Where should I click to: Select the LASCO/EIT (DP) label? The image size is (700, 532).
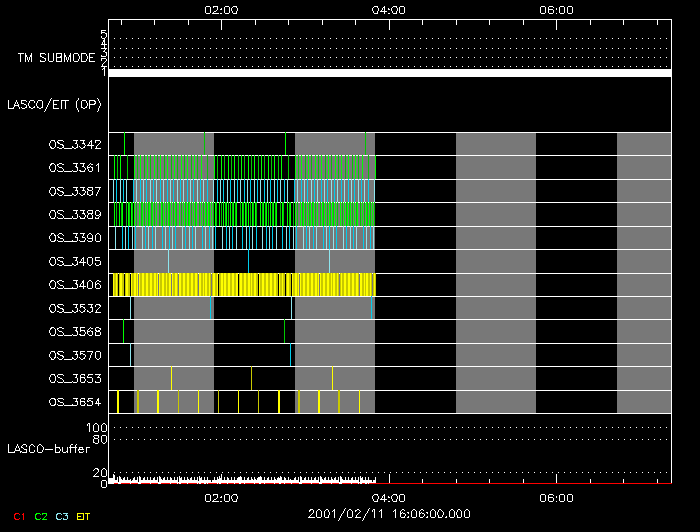[x=54, y=104]
